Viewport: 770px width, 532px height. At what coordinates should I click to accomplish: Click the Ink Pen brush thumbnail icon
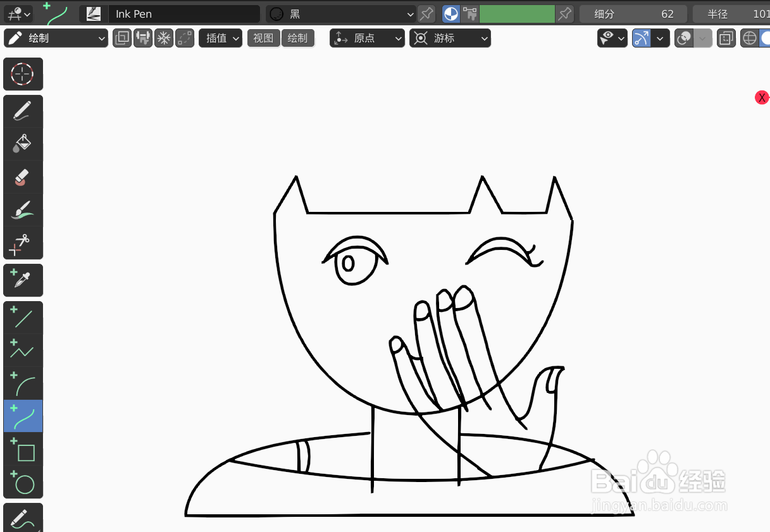[x=94, y=14]
